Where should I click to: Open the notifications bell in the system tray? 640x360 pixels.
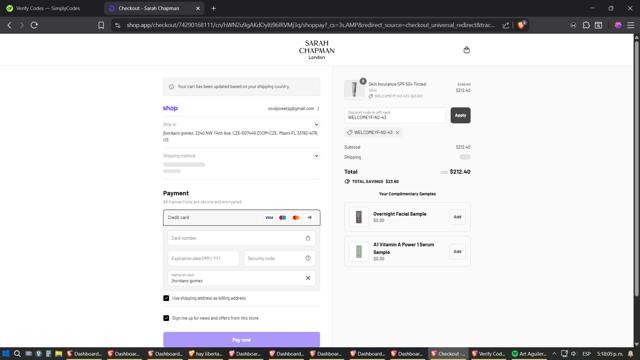pyautogui.click(x=631, y=353)
